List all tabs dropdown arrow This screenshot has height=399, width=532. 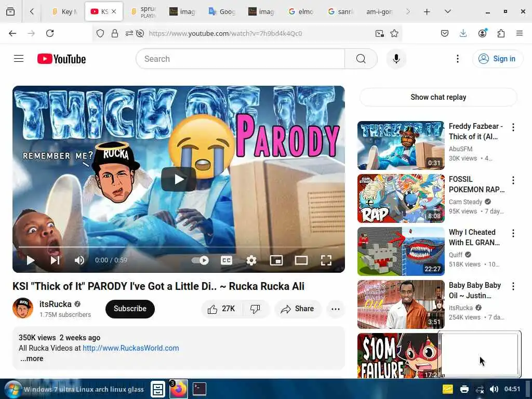click(x=447, y=11)
